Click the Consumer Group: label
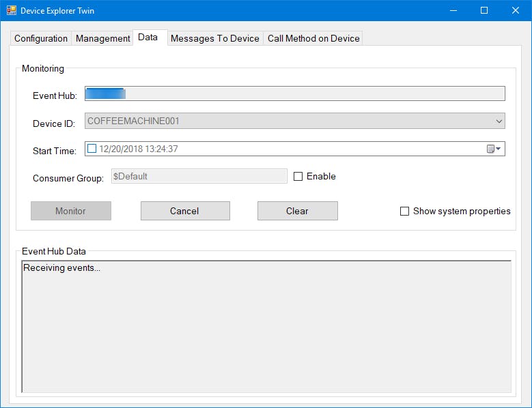This screenshot has width=532, height=408. (68, 178)
